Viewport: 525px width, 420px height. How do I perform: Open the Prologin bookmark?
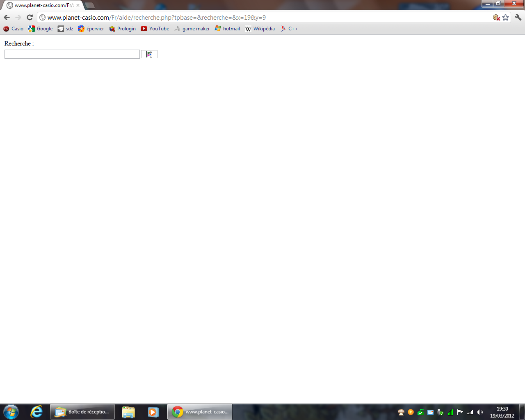click(x=122, y=29)
